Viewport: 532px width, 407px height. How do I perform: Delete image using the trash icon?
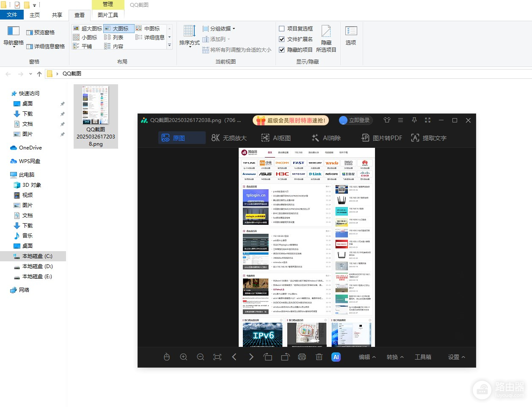(x=319, y=357)
